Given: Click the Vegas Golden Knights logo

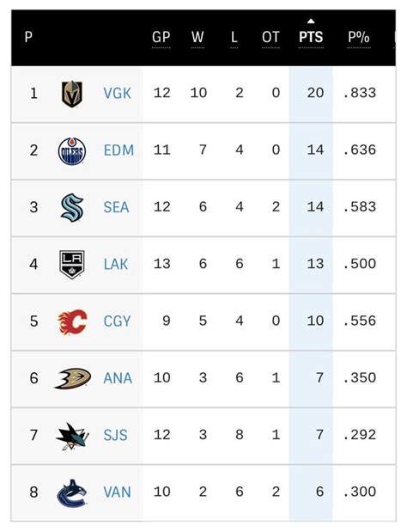Looking at the screenshot, I should pyautogui.click(x=72, y=94).
